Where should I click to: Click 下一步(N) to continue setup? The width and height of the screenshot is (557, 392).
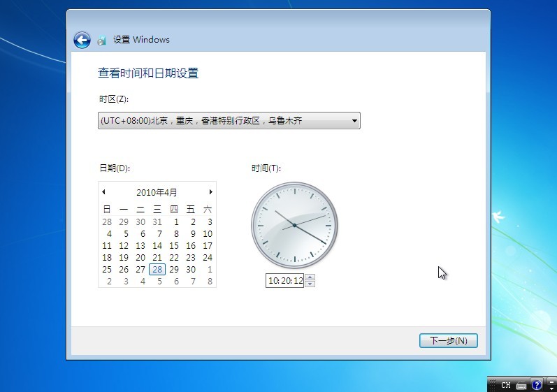pyautogui.click(x=448, y=341)
